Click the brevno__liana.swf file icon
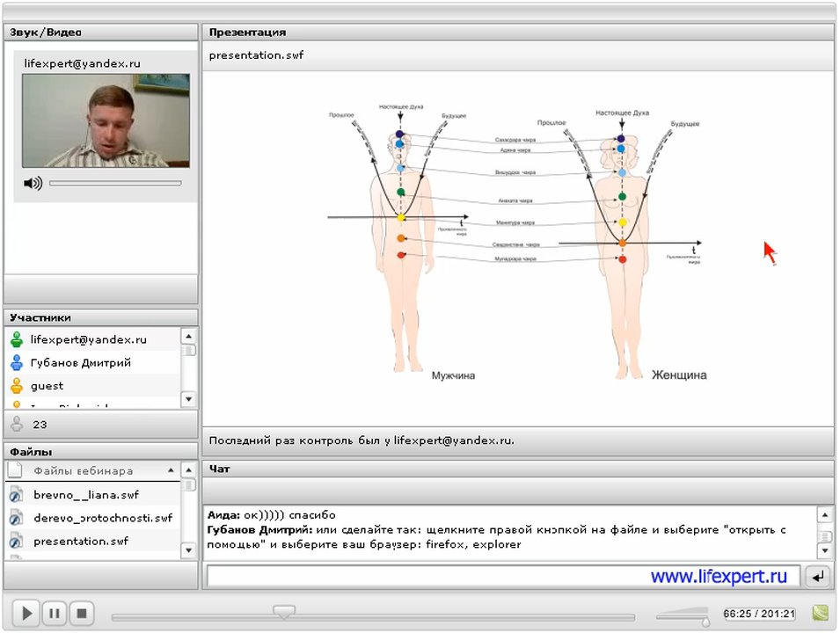Viewport: 840px width, 633px height. click(16, 495)
